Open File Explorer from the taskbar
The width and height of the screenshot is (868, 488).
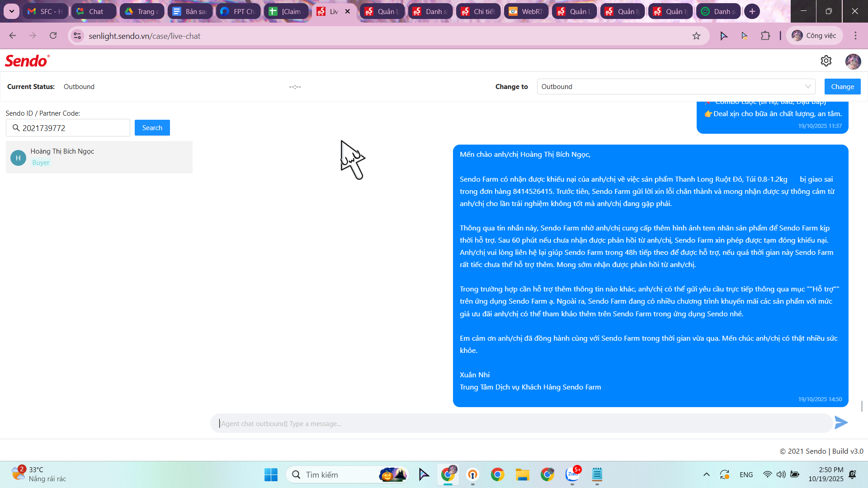point(522,474)
